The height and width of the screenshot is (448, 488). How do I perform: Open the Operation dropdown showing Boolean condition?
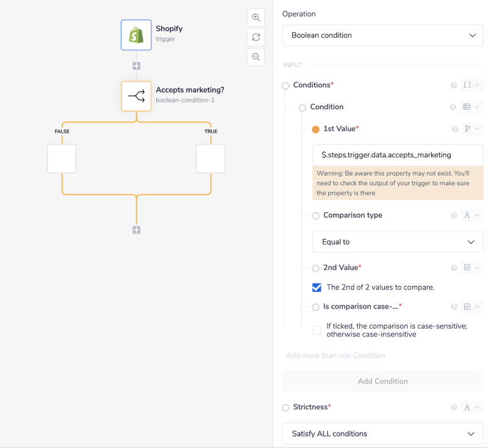[382, 35]
